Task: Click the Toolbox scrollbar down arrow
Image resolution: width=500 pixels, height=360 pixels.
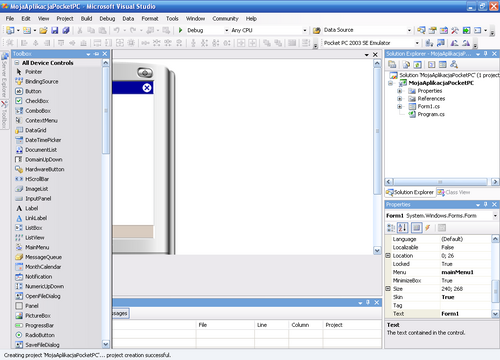Action: pyautogui.click(x=106, y=344)
